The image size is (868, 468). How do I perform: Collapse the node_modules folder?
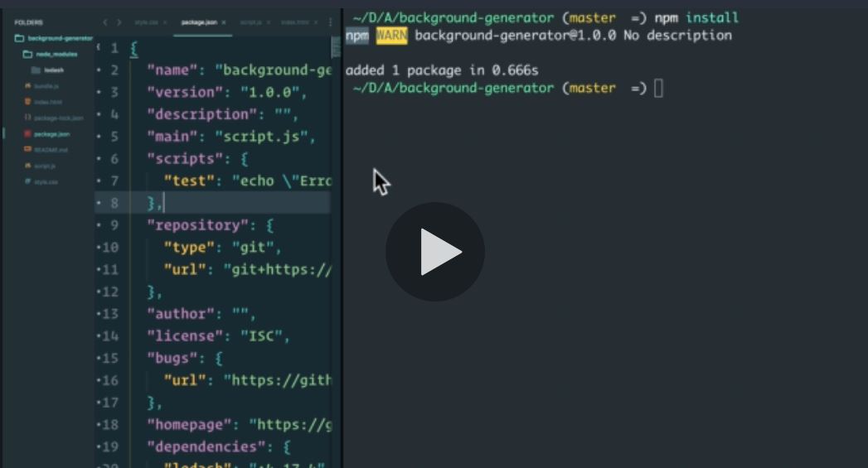[51, 54]
